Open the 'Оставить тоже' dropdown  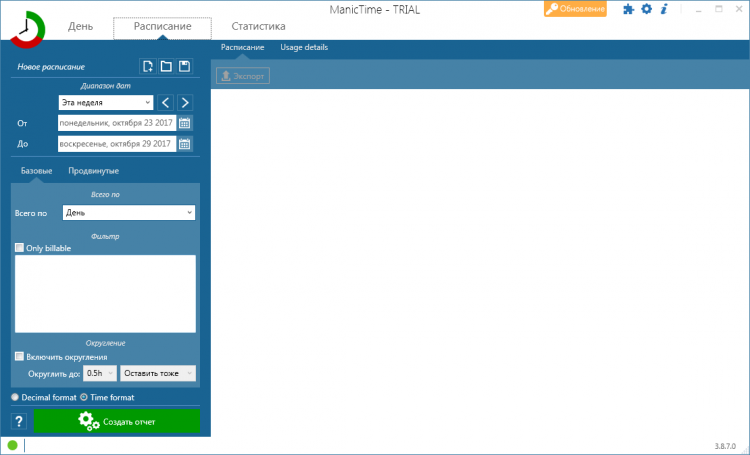tap(158, 373)
